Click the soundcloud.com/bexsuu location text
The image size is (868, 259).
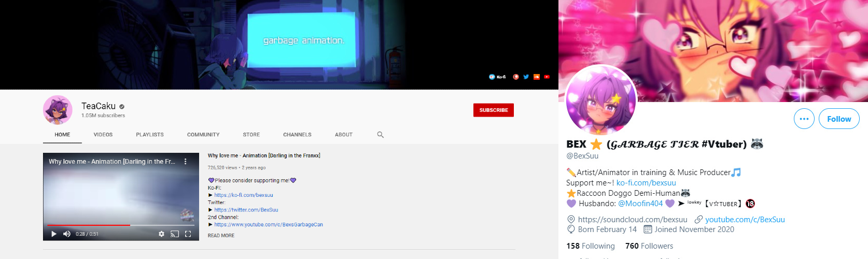click(633, 220)
